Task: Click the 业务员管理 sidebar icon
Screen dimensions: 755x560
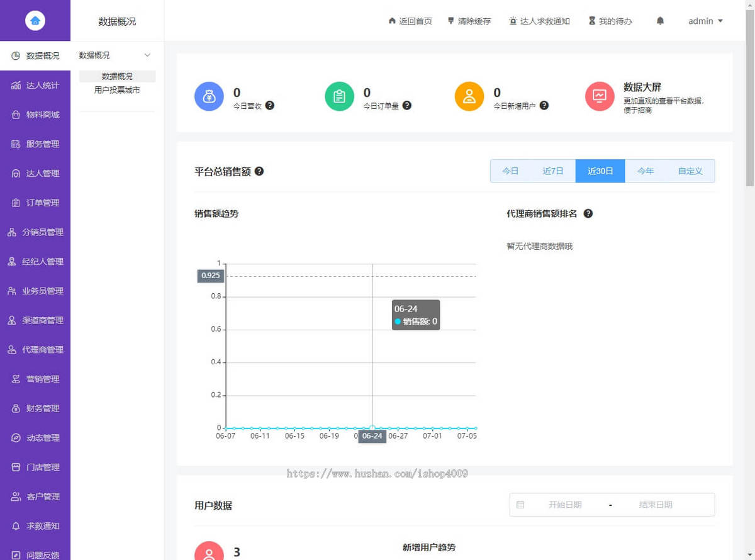Action: pyautogui.click(x=11, y=291)
